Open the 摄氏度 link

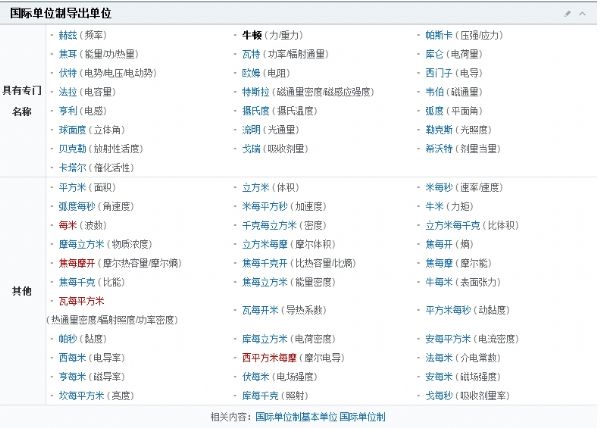[256, 111]
